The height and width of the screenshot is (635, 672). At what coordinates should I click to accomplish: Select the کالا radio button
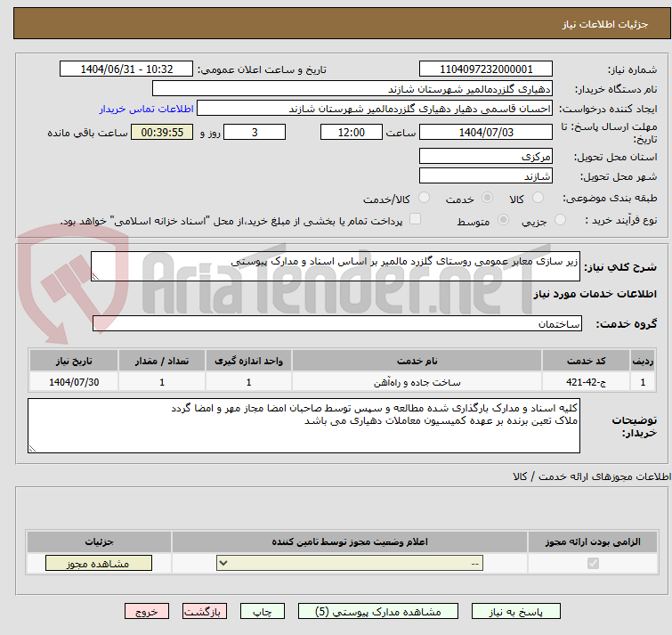[x=538, y=198]
